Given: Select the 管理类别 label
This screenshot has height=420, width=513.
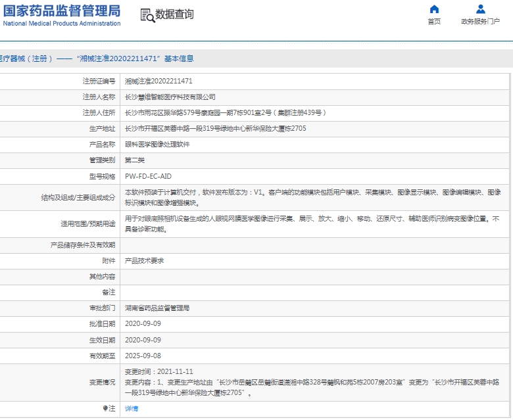Looking at the screenshot, I should (102, 160).
